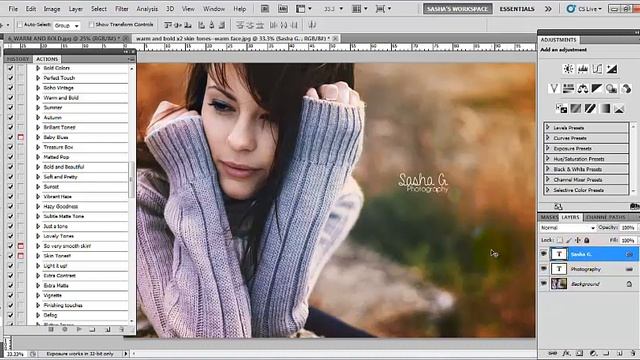Image resolution: width=640 pixels, height=360 pixels.
Task: Show more workspaces with double arrow
Action: [x=548, y=9]
